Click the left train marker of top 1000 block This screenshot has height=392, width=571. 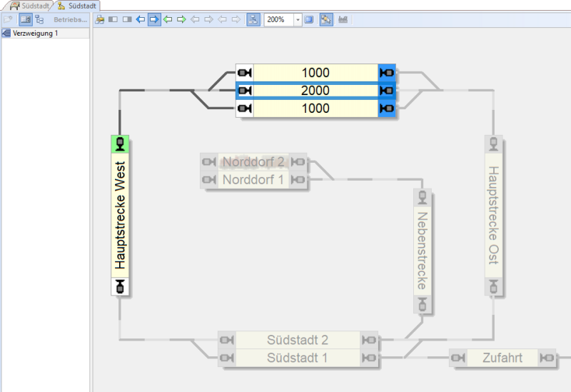pos(245,73)
